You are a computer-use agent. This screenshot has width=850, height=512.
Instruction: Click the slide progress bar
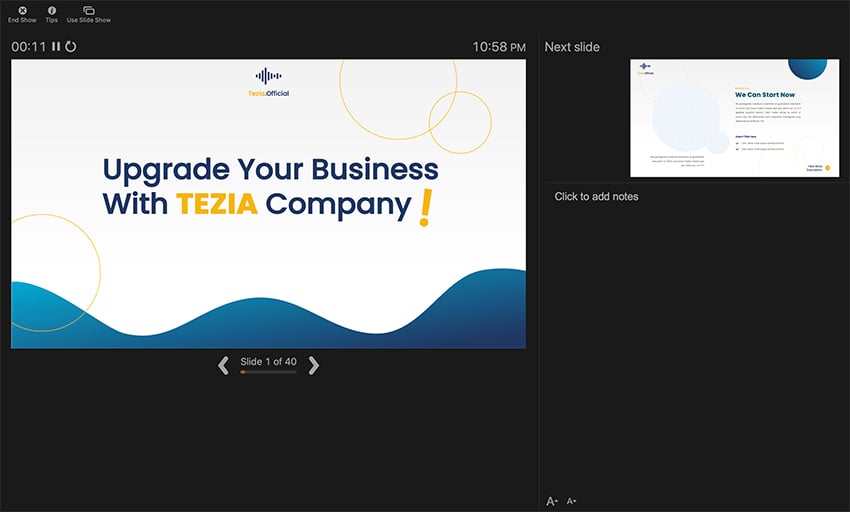click(268, 372)
